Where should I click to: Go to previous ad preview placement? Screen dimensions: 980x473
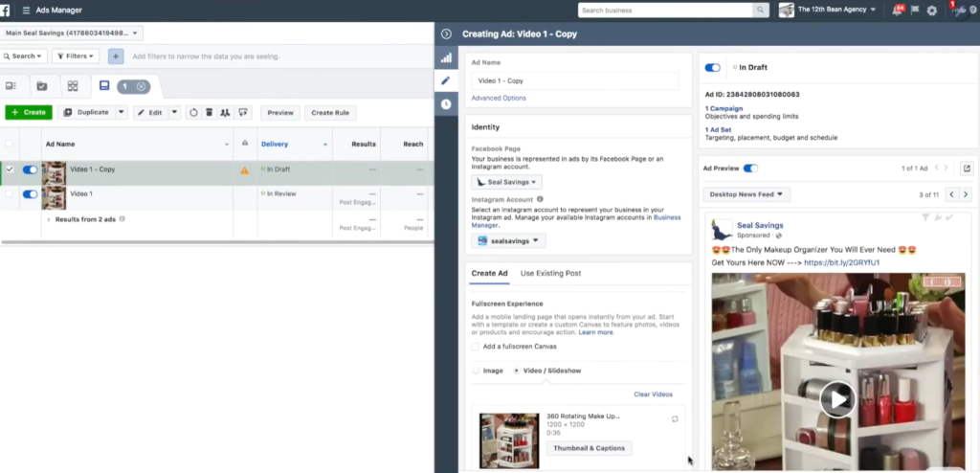(951, 194)
